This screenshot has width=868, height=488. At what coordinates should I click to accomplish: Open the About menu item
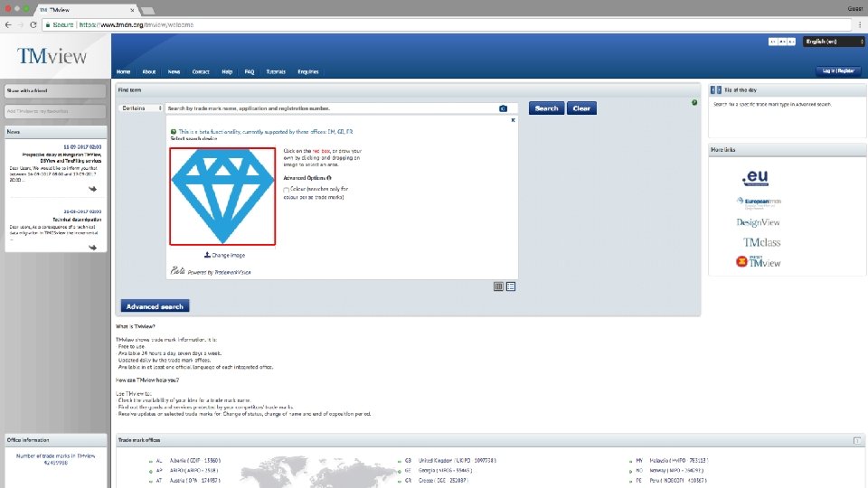149,72
